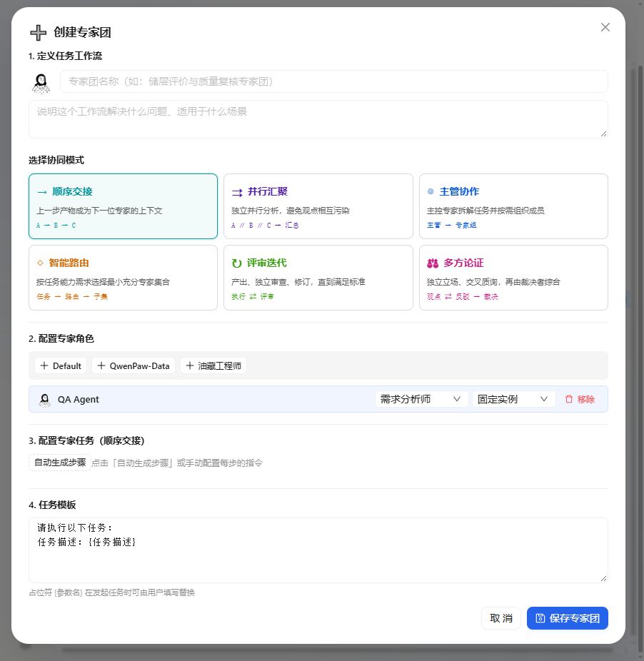Focus the 专家团名称 input field
644x661 pixels.
pos(333,81)
